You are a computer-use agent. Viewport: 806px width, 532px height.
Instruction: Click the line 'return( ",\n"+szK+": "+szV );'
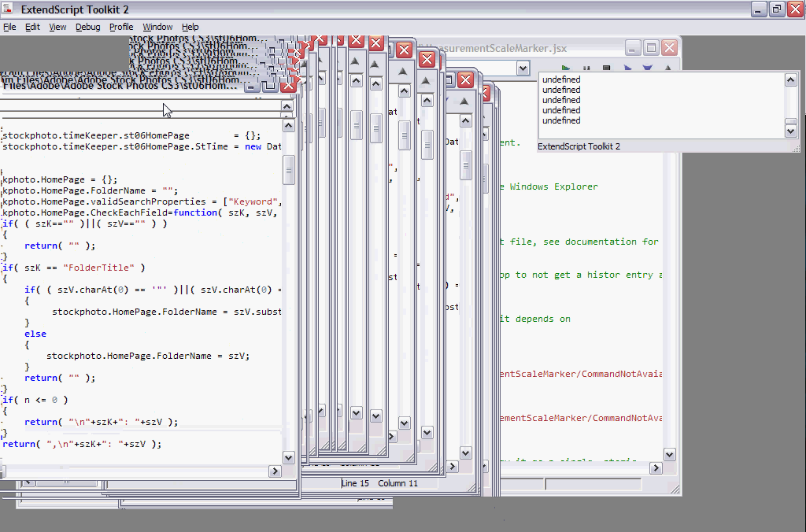pos(82,444)
